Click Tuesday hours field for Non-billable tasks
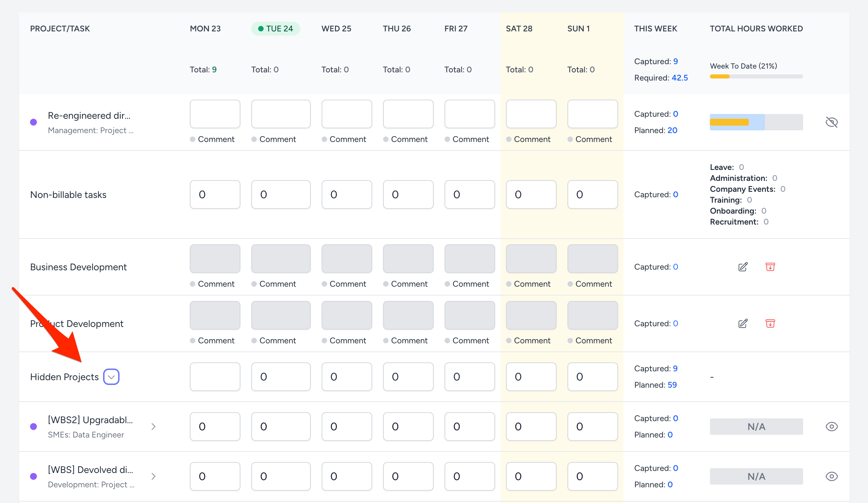This screenshot has width=868, height=503. pyautogui.click(x=281, y=195)
